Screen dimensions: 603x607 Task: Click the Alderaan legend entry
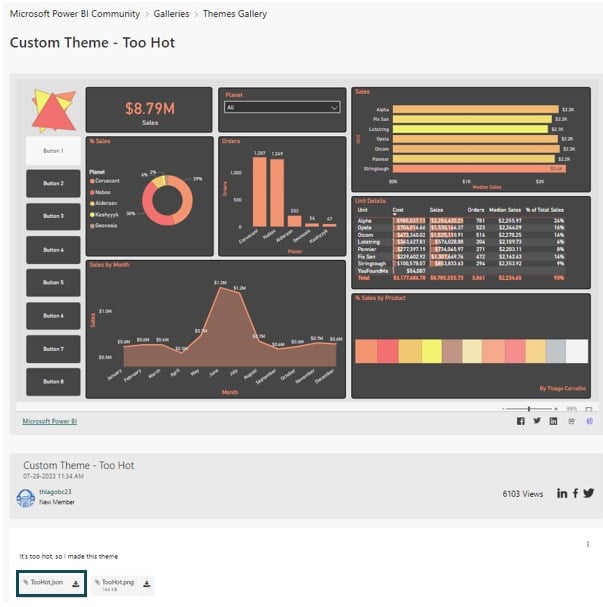pos(104,203)
